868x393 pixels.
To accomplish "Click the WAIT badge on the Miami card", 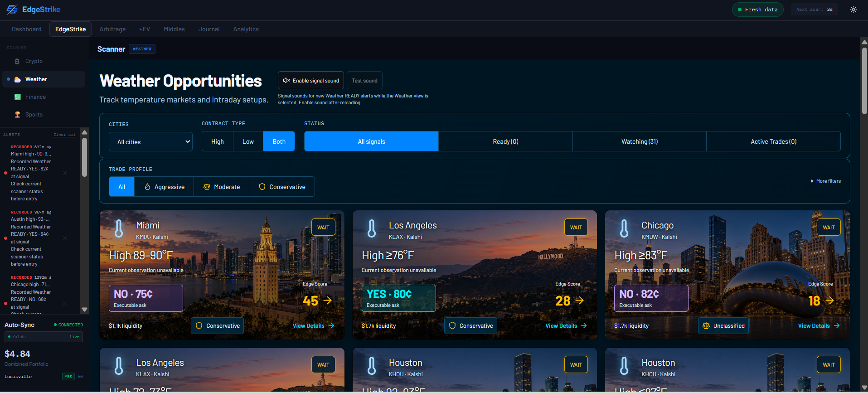I will pos(323,228).
